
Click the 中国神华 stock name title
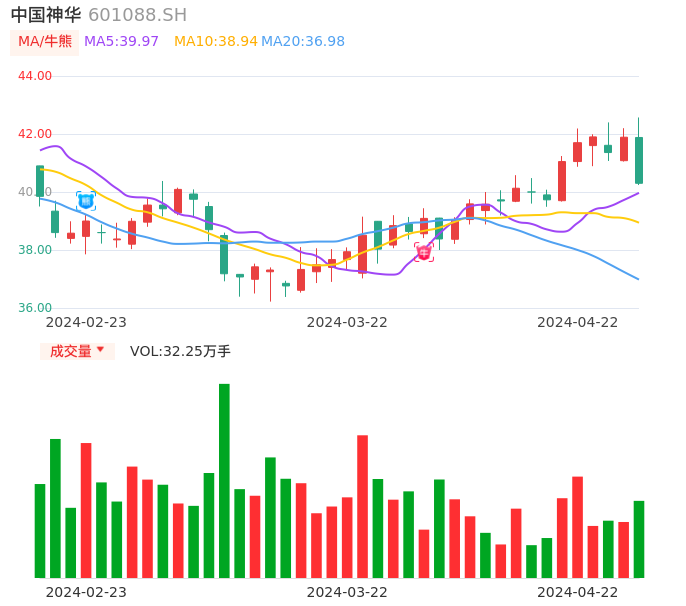tap(46, 15)
